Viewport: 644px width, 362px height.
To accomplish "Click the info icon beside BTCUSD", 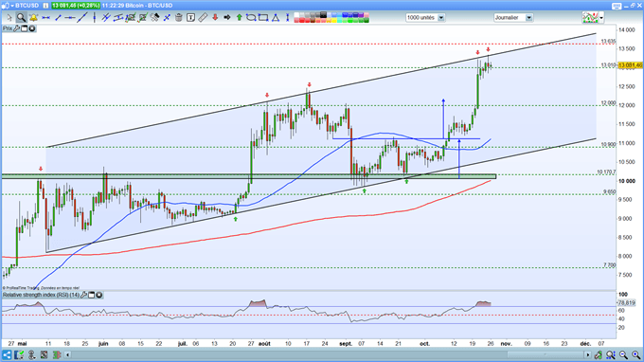I will [45, 6].
